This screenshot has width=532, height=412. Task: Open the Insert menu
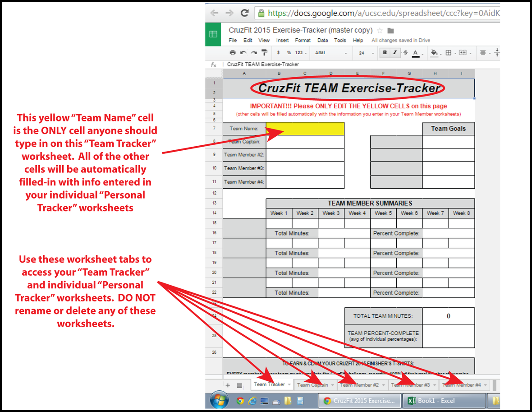pyautogui.click(x=282, y=41)
